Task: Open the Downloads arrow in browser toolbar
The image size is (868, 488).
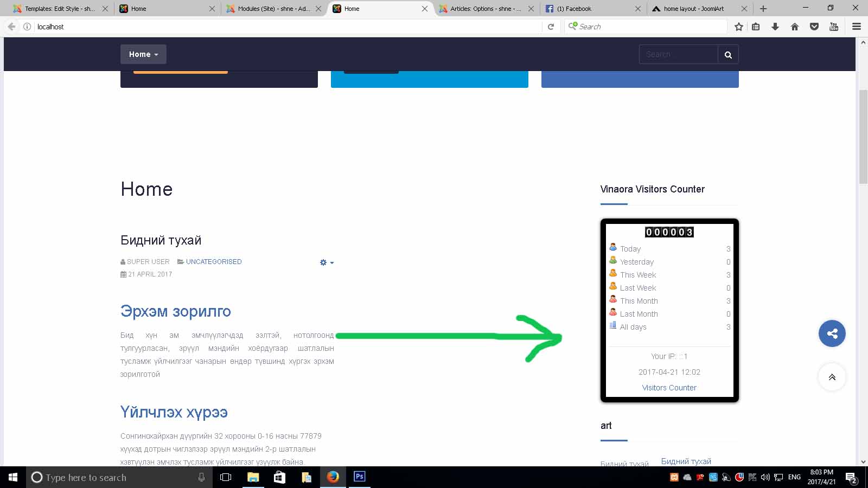Action: (775, 27)
